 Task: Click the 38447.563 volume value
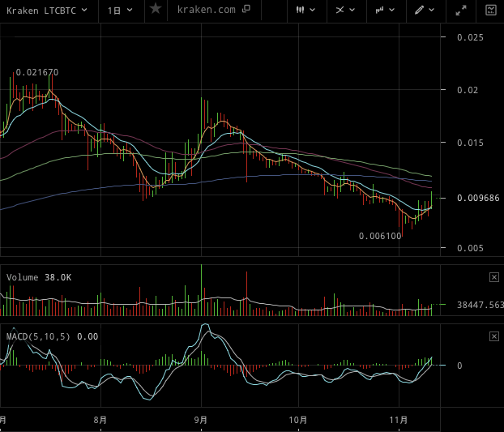tap(481, 305)
